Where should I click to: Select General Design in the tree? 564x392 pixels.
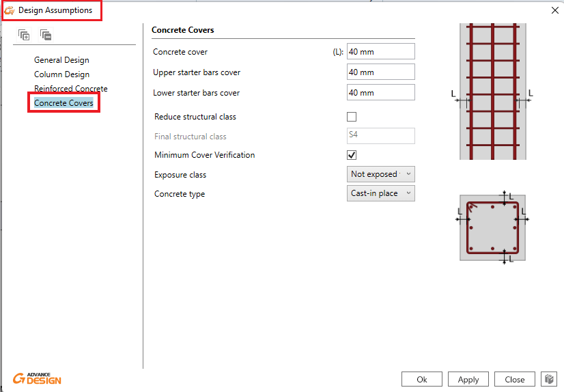coord(61,60)
